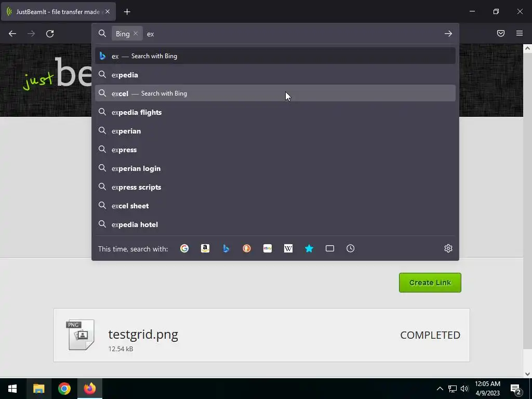Image resolution: width=532 pixels, height=399 pixels.
Task: Pick the 'experian' suggestion
Action: click(275, 130)
